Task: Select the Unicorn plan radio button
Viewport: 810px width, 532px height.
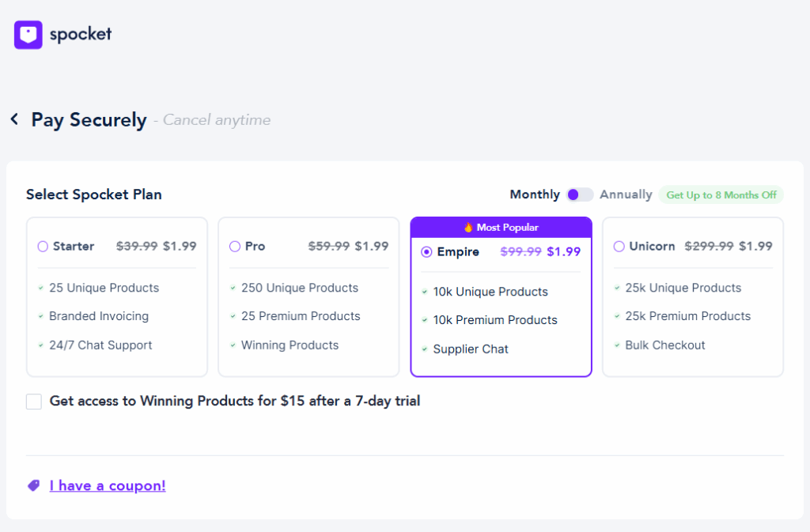Action: [619, 246]
